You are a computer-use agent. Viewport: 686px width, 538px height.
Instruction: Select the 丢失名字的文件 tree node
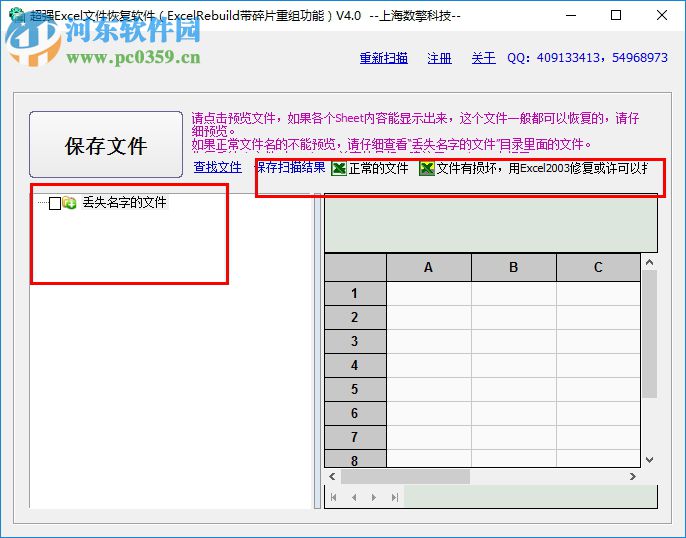[125, 203]
